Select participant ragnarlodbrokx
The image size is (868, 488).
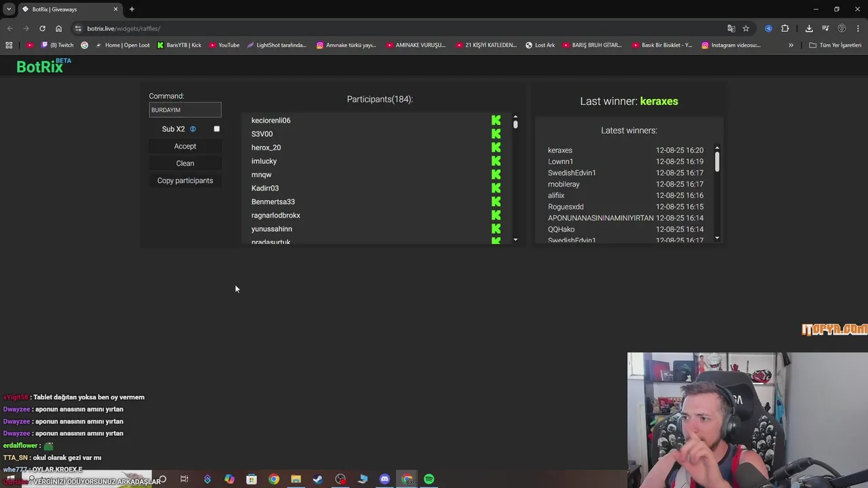[x=276, y=216]
